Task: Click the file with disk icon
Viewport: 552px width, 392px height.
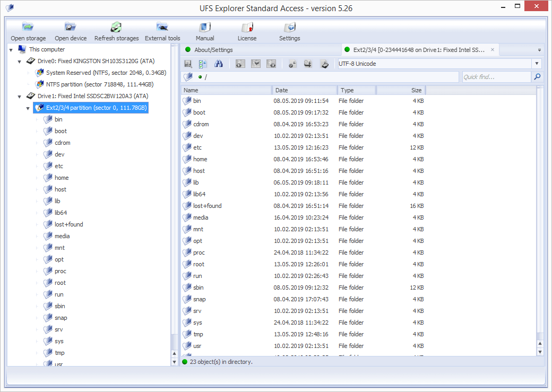Action: click(324, 64)
